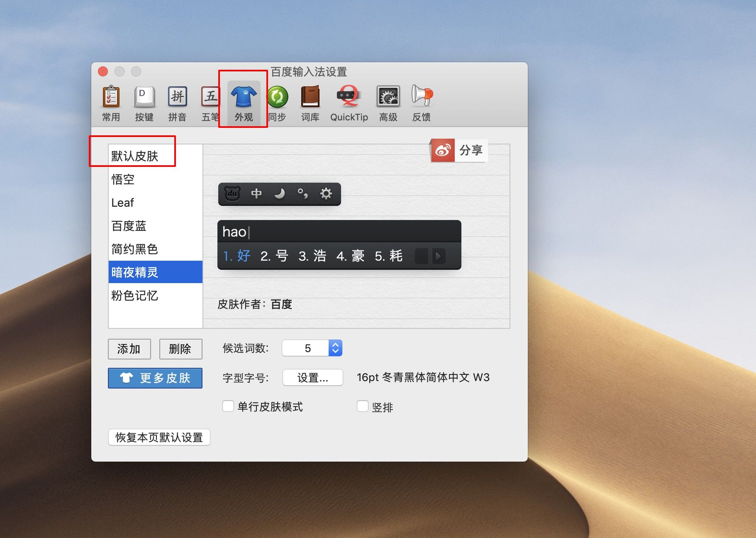Viewport: 756px width, 538px height.
Task: Click the du bear logo in preview toolbar
Action: (x=232, y=194)
